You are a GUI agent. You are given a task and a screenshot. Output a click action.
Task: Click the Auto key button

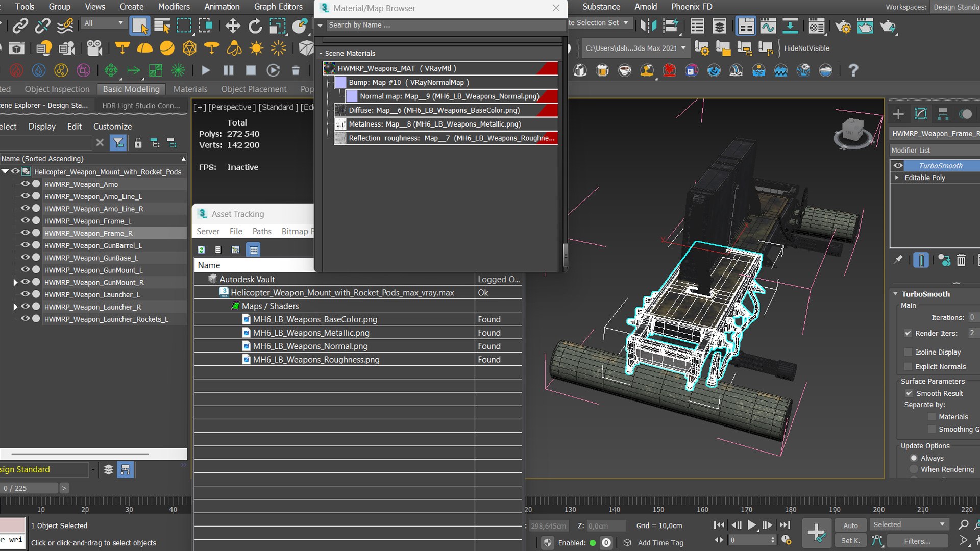point(850,525)
